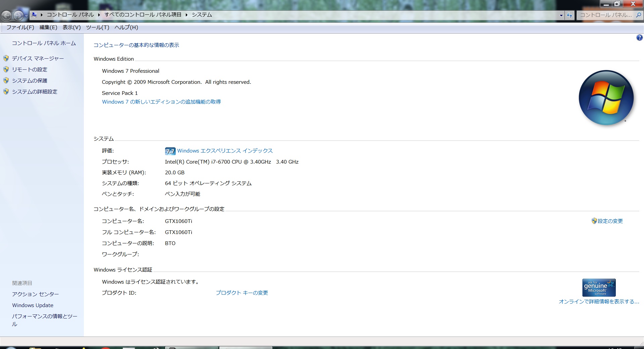
Task: Click the コンピューターの基本的な情報の表示 heading
Action: (136, 45)
